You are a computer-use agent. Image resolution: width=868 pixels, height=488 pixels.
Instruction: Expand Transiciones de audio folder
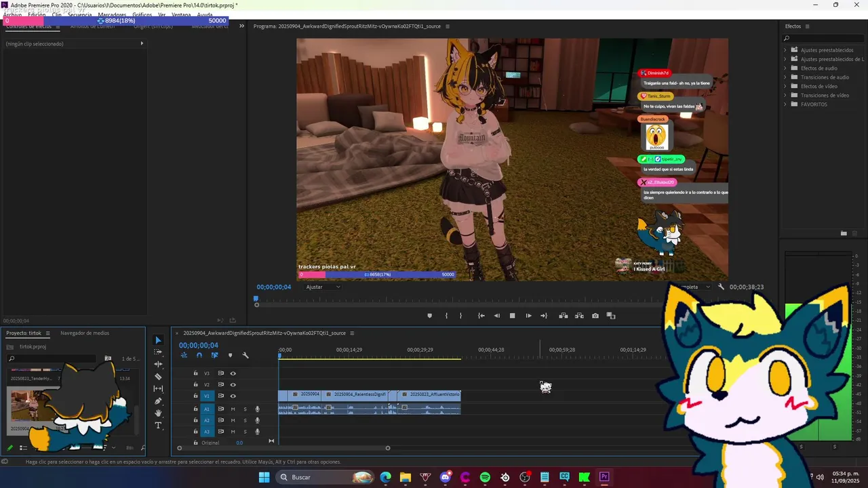[x=785, y=77]
